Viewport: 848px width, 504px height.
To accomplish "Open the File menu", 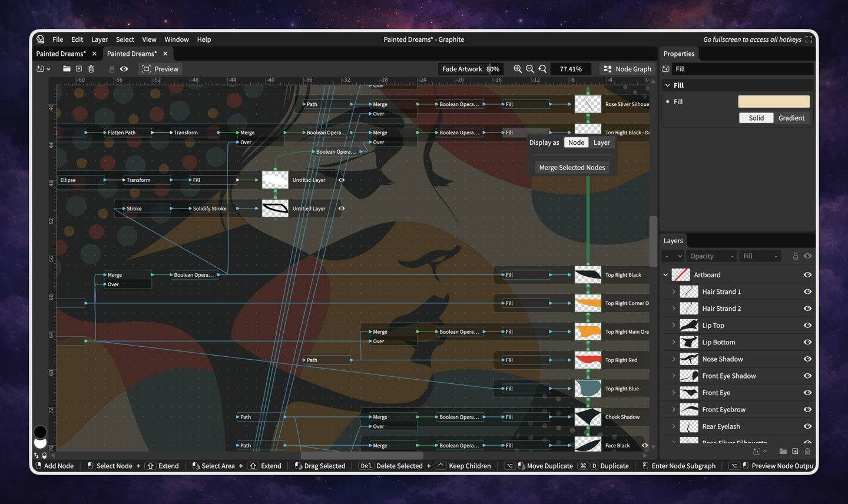I will (x=58, y=39).
